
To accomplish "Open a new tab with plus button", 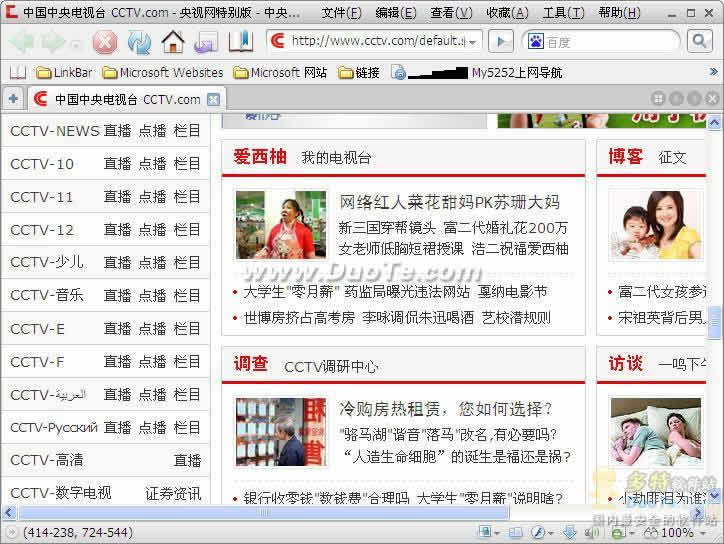I will [13, 98].
